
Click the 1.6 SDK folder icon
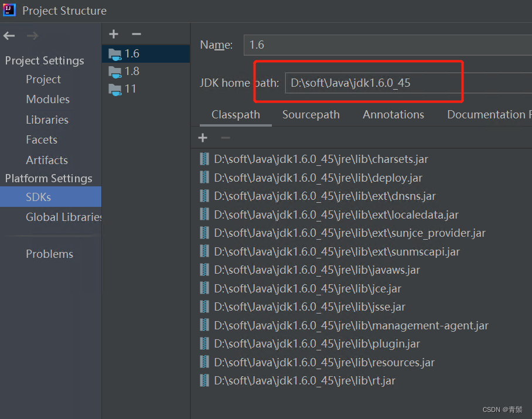(x=115, y=54)
